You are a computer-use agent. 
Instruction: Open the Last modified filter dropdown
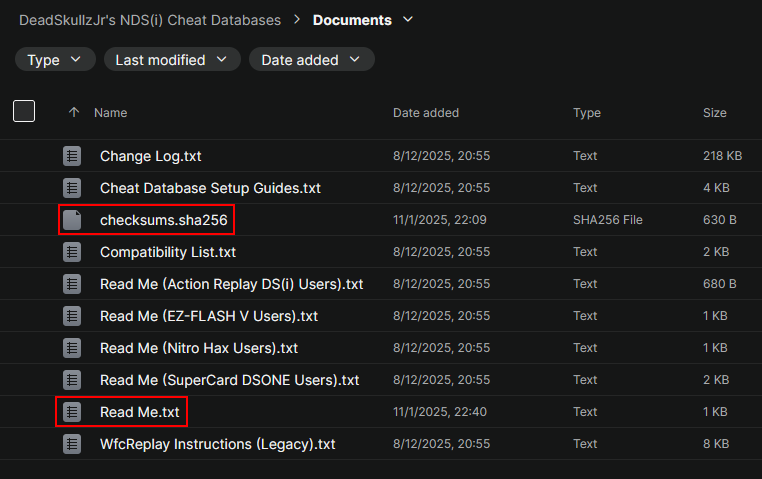172,60
